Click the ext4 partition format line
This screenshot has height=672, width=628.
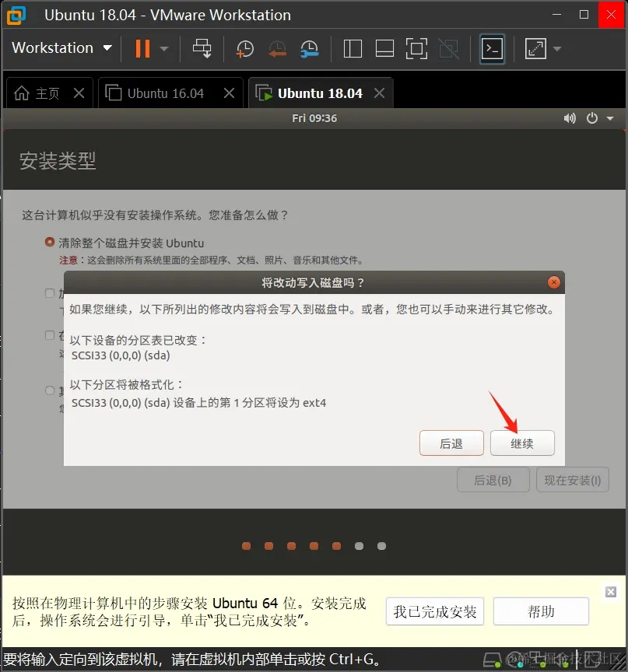[198, 403]
